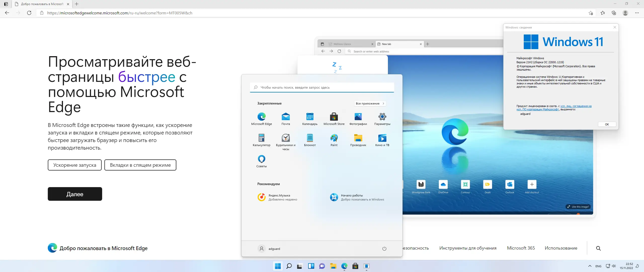Show hidden system tray icons chevron
The image size is (644, 272).
pos(590,266)
